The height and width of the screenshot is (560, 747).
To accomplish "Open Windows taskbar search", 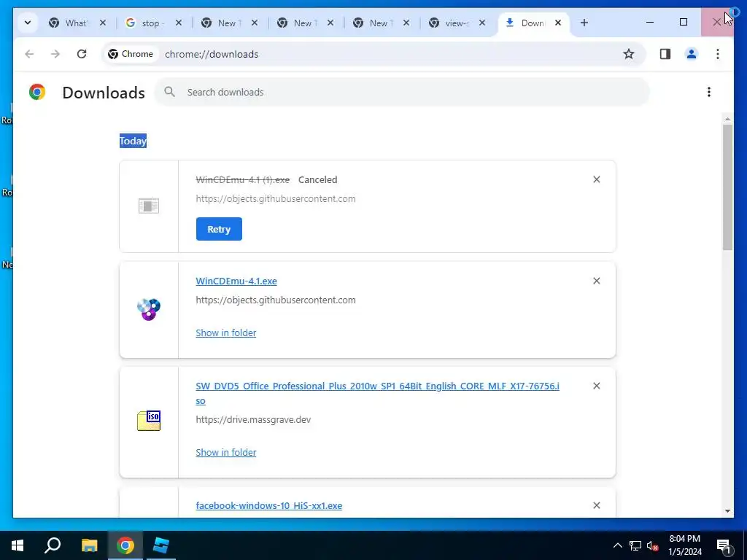I will 53,545.
